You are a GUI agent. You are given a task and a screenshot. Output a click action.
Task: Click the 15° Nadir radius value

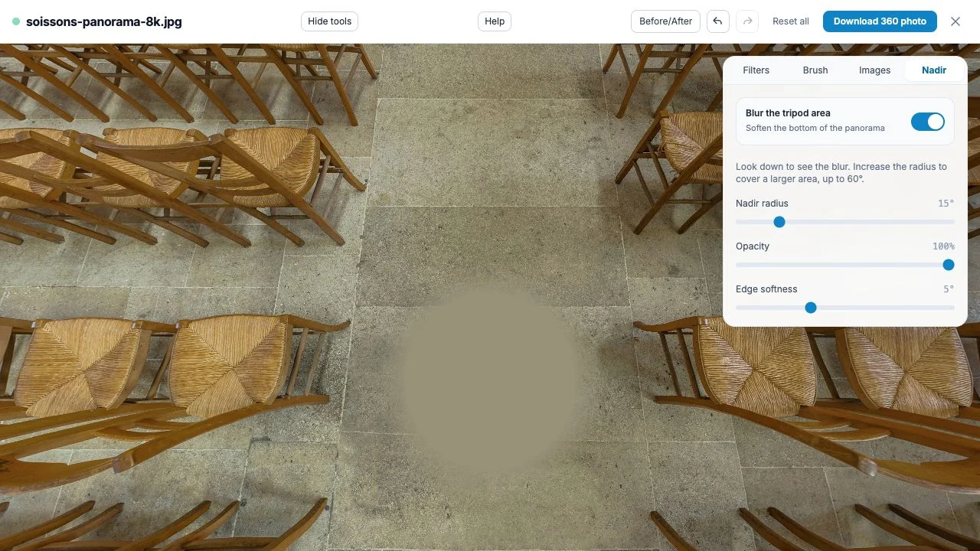[x=946, y=204]
